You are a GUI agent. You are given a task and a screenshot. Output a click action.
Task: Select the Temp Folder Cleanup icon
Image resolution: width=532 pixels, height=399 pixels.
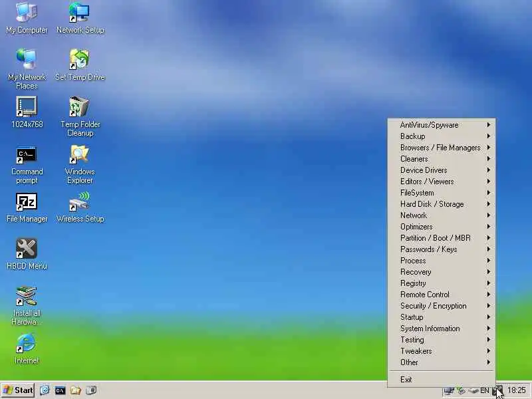[x=80, y=116]
